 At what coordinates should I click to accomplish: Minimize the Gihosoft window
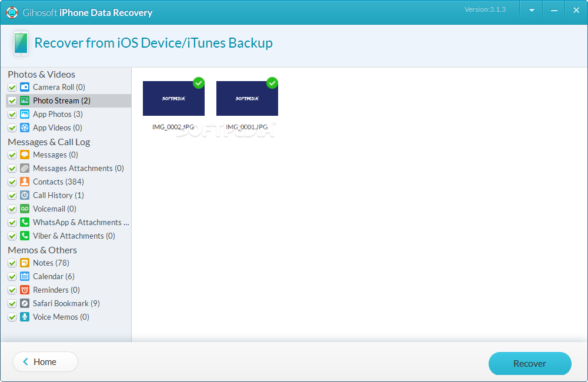click(x=554, y=11)
